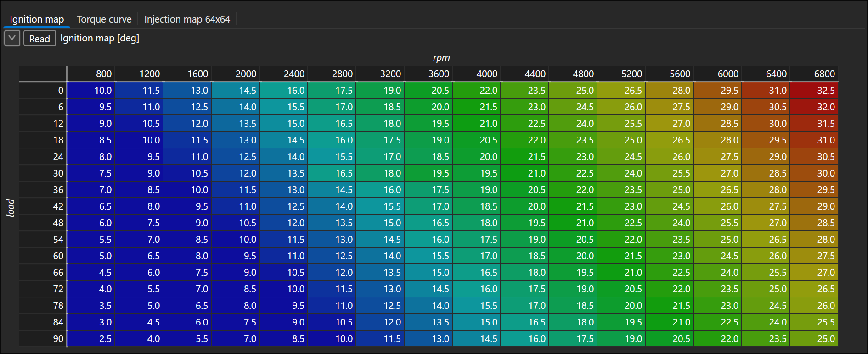Select cell 28.0 at load 0, 5600 rpm
This screenshot has width=868, height=354.
[x=670, y=91]
